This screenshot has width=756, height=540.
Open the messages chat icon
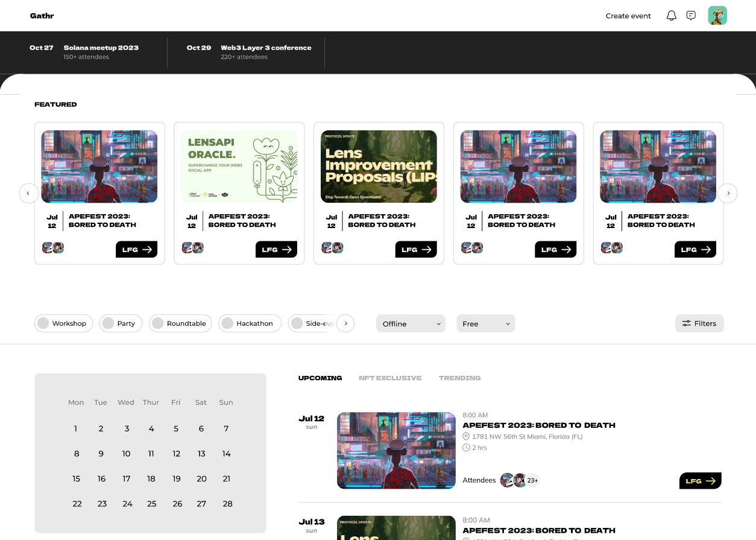[x=691, y=16]
